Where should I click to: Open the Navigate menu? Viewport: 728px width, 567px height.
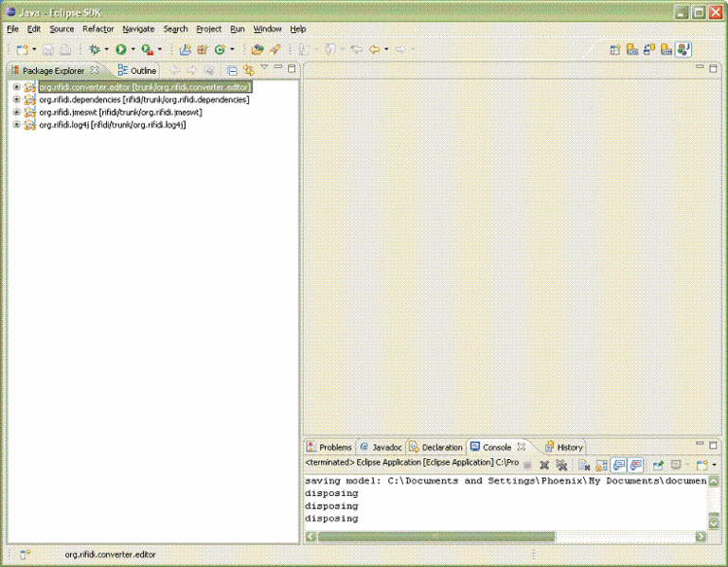pos(138,28)
